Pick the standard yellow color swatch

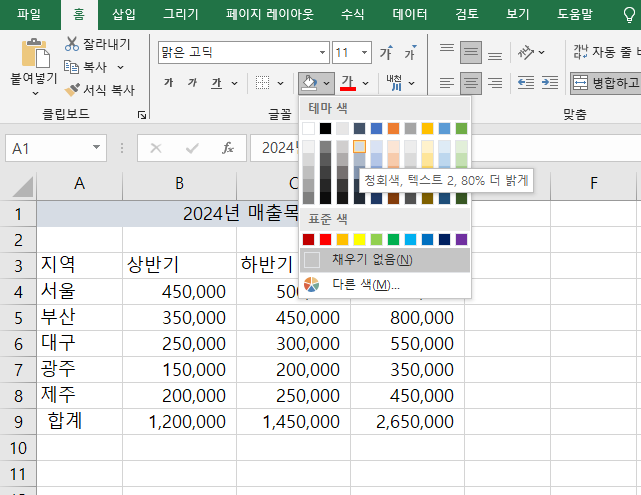coord(359,240)
